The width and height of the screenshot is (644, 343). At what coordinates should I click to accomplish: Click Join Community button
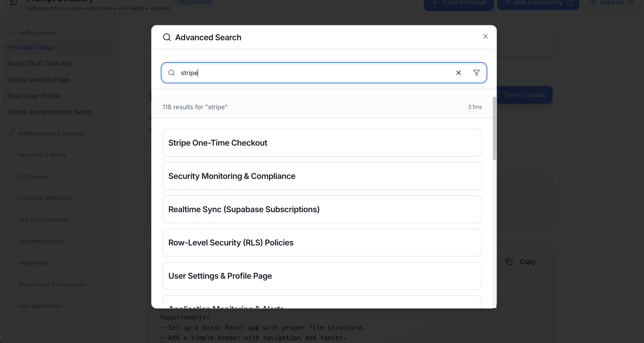pos(538,3)
